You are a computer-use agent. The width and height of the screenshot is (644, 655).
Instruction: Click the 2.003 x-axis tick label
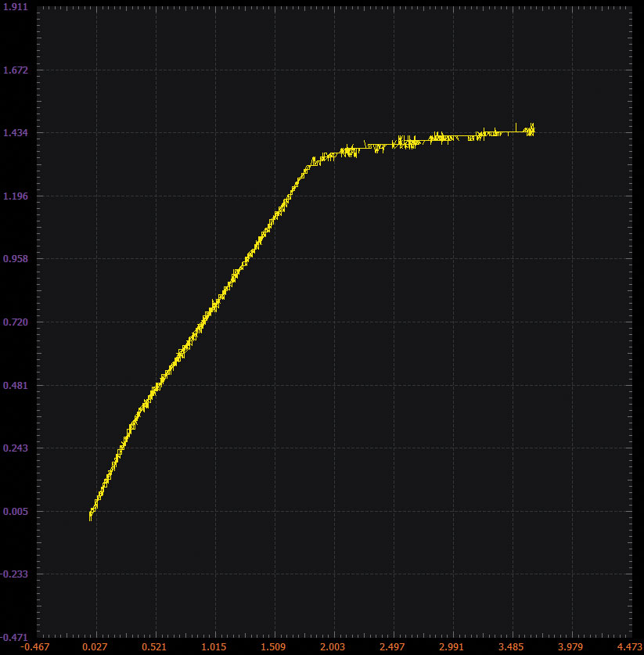pyautogui.click(x=333, y=647)
